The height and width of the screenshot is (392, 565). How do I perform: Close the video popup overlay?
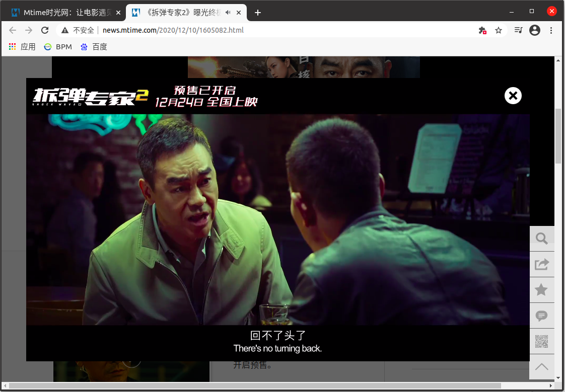tap(513, 96)
